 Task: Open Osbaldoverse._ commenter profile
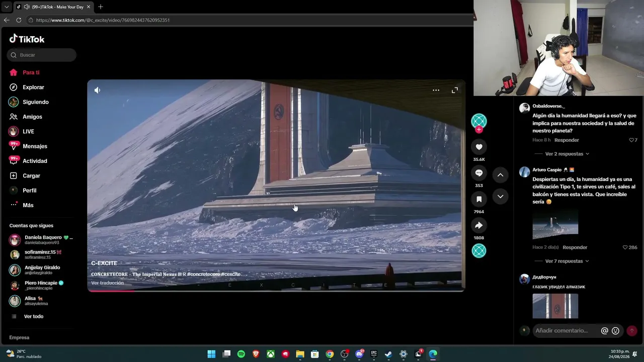pos(548,106)
